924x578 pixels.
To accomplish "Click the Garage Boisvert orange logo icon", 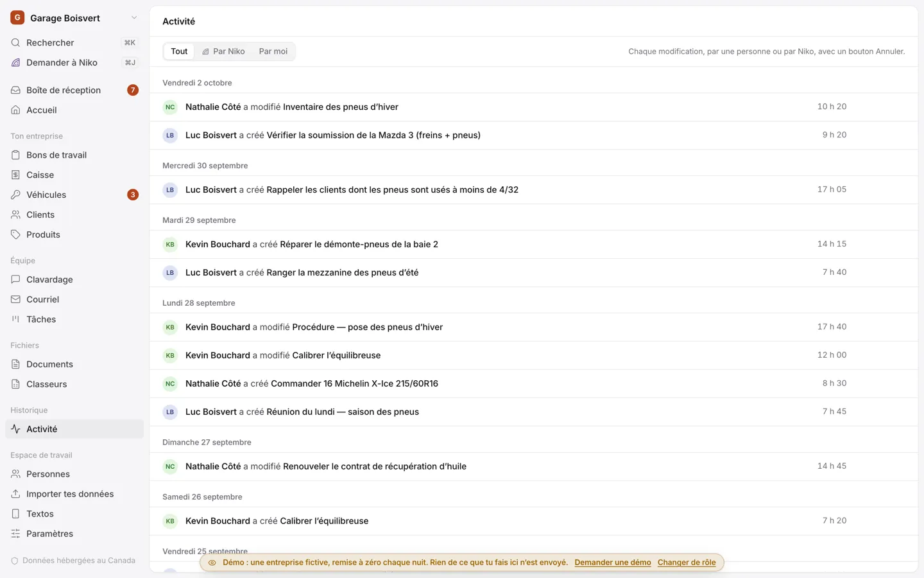I will click(x=17, y=18).
